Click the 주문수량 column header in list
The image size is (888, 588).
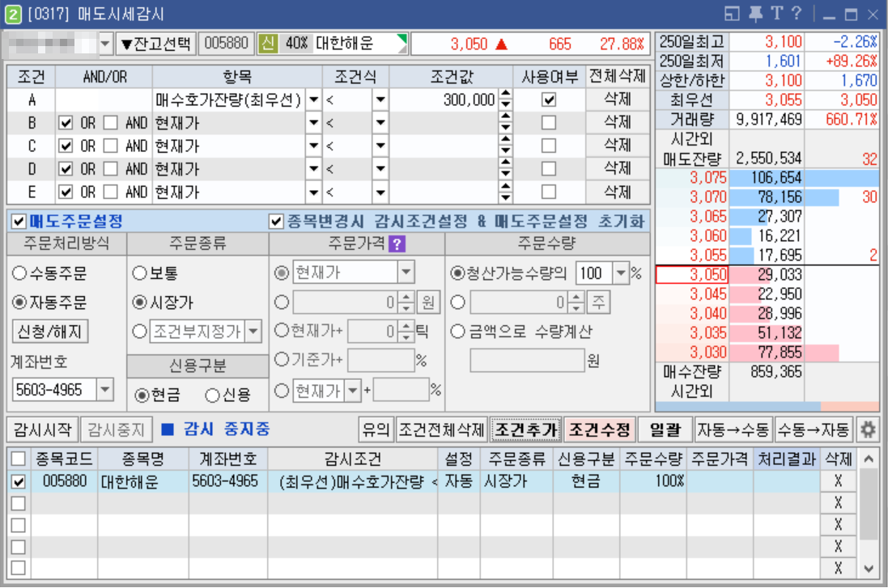pyautogui.click(x=653, y=459)
